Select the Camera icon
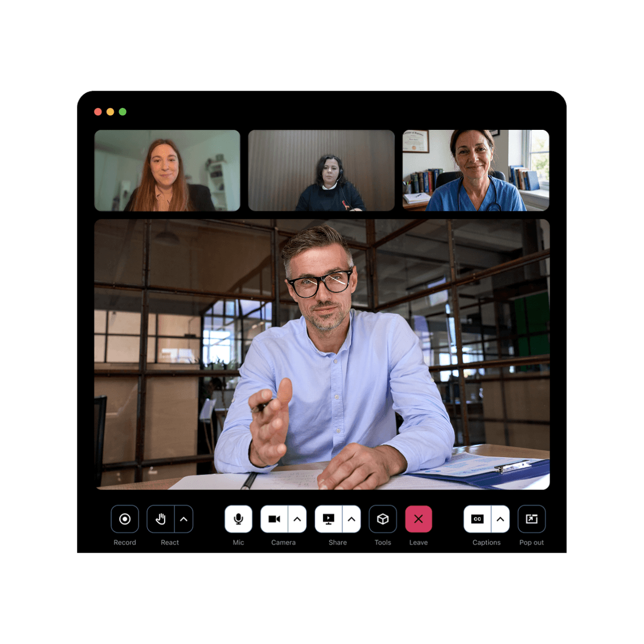 point(275,518)
